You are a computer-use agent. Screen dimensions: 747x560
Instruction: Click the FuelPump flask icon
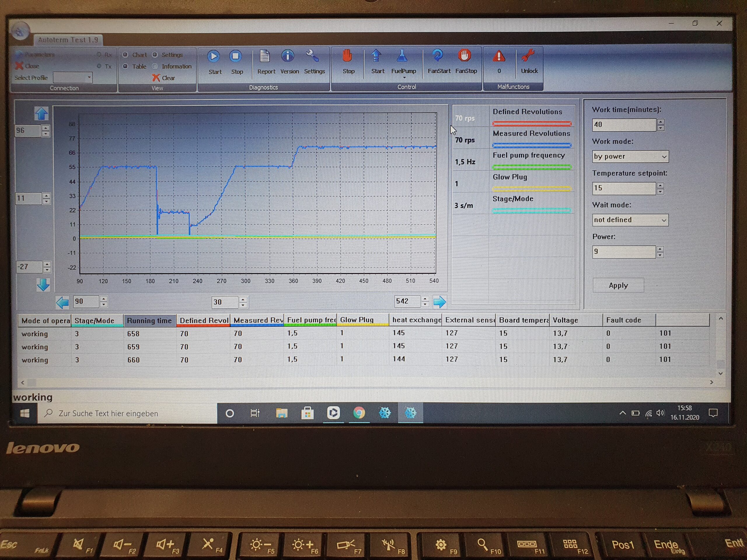coord(402,56)
